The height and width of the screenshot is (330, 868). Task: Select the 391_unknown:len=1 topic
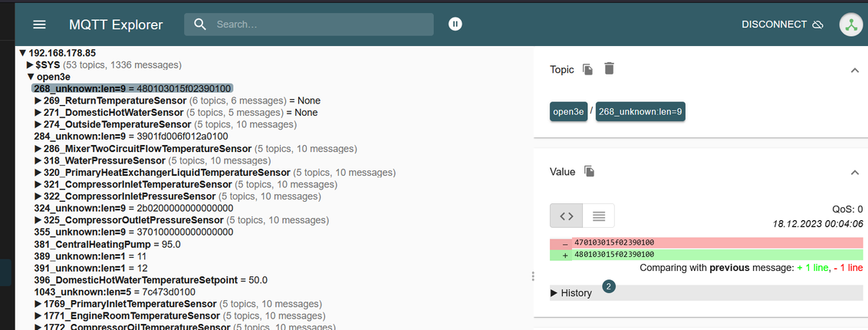pos(90,268)
